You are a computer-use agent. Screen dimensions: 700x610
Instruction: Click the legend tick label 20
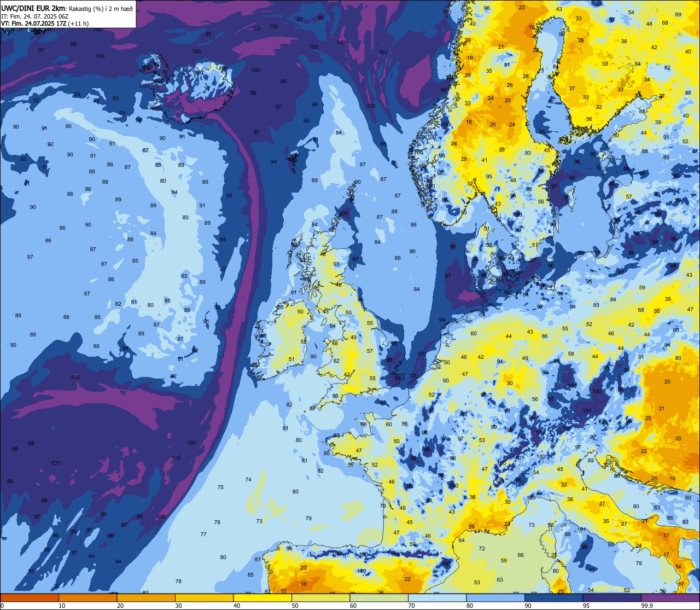point(120,606)
